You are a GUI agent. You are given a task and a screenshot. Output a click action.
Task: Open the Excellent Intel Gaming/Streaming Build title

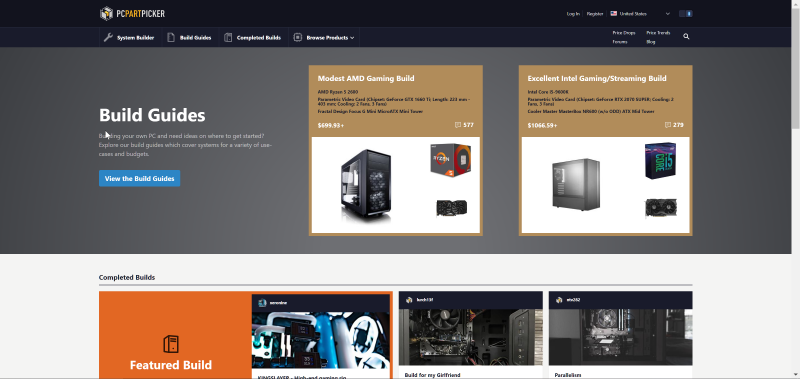[x=597, y=79]
